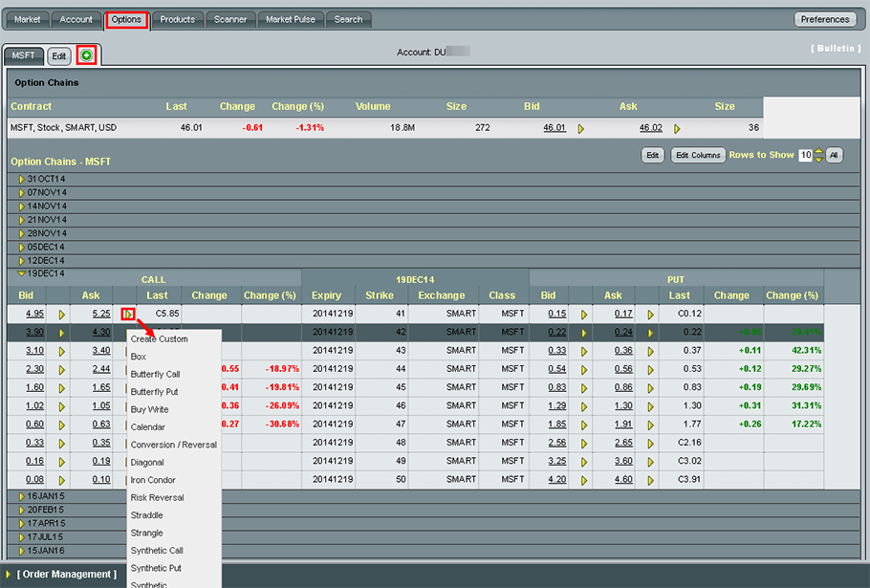Click arrow beside call bid 0.16
Viewport: 870px width, 588px height.
(x=61, y=462)
